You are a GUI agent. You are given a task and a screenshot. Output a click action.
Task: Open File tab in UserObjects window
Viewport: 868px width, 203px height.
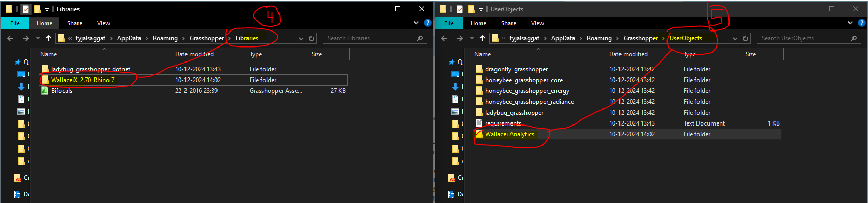[449, 23]
